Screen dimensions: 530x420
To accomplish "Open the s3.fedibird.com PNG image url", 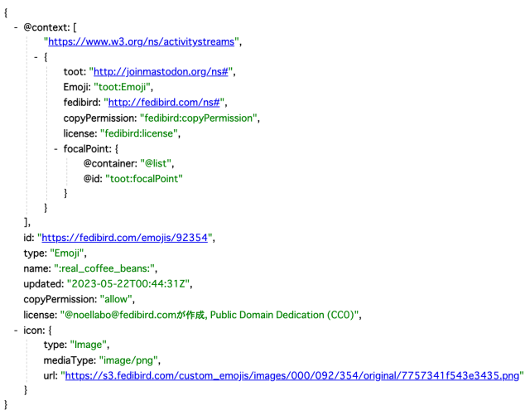I will pos(294,375).
